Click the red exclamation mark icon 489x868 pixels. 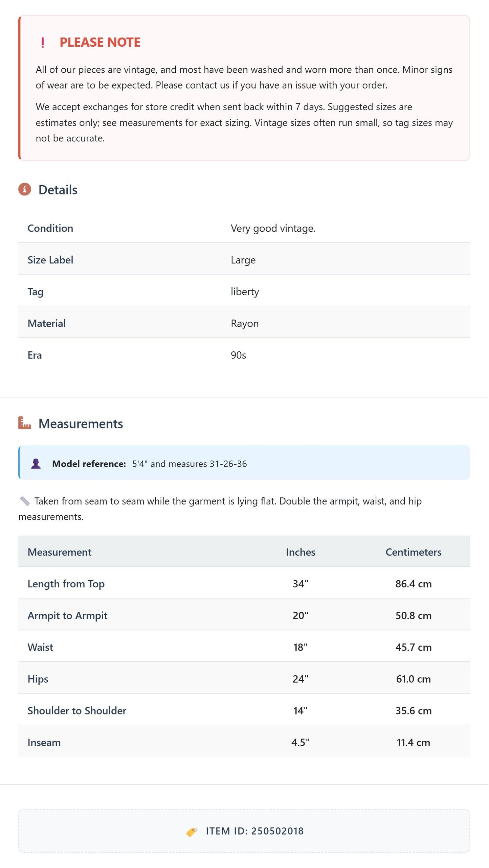(43, 43)
